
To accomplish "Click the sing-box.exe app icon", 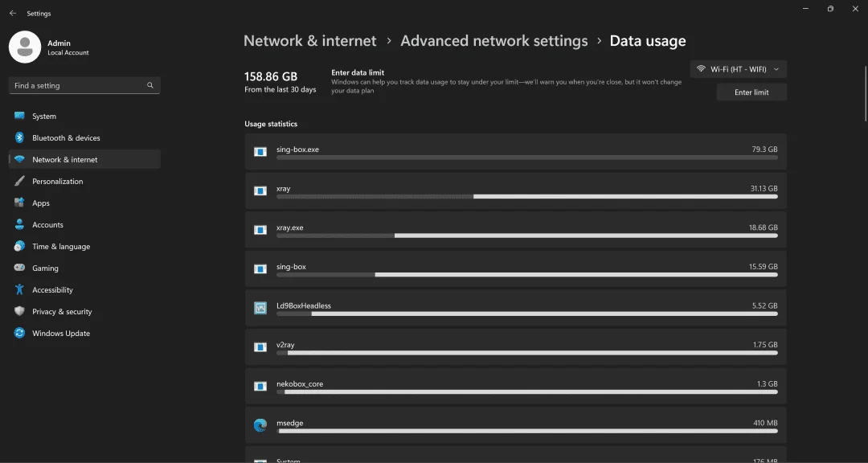I will pos(260,152).
